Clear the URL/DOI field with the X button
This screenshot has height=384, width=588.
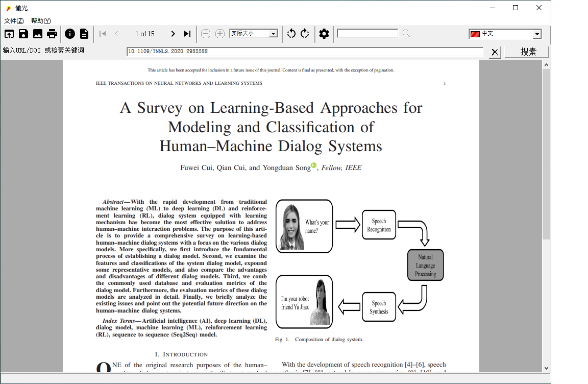495,52
